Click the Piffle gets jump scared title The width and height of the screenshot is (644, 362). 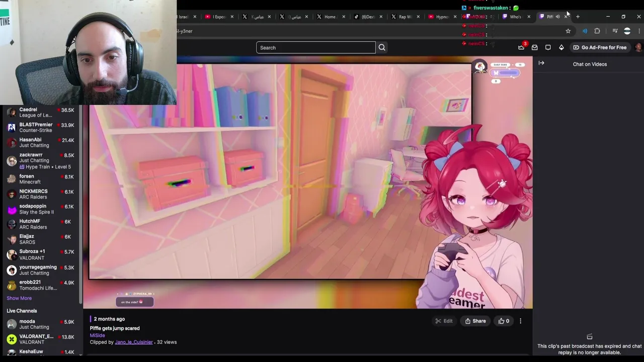(115, 328)
